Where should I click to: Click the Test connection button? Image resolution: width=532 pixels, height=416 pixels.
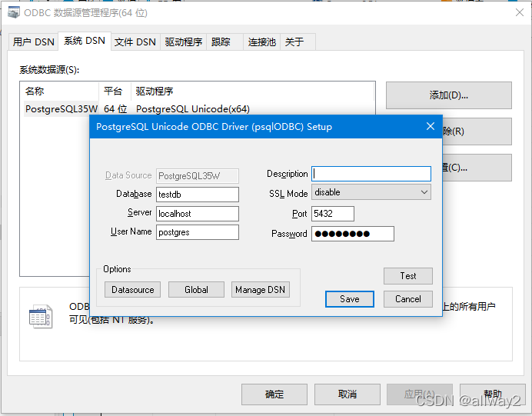click(407, 276)
